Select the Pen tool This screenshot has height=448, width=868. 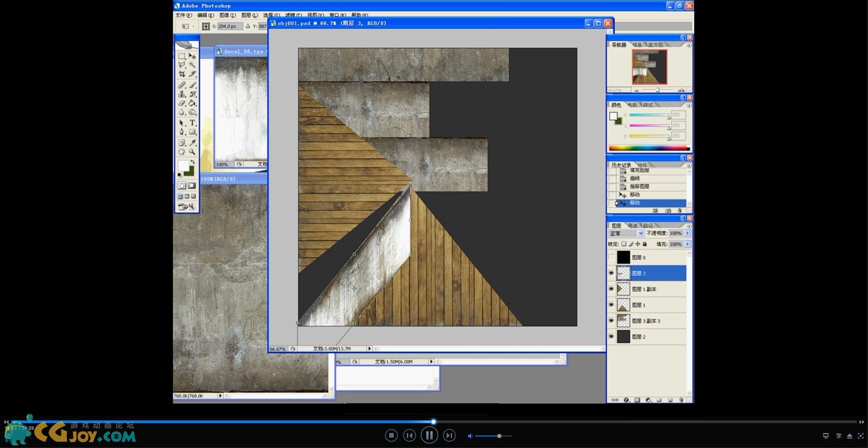[182, 132]
